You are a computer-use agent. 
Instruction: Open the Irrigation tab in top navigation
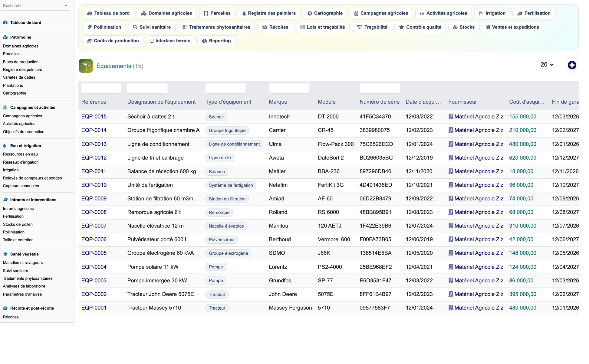coord(492,13)
